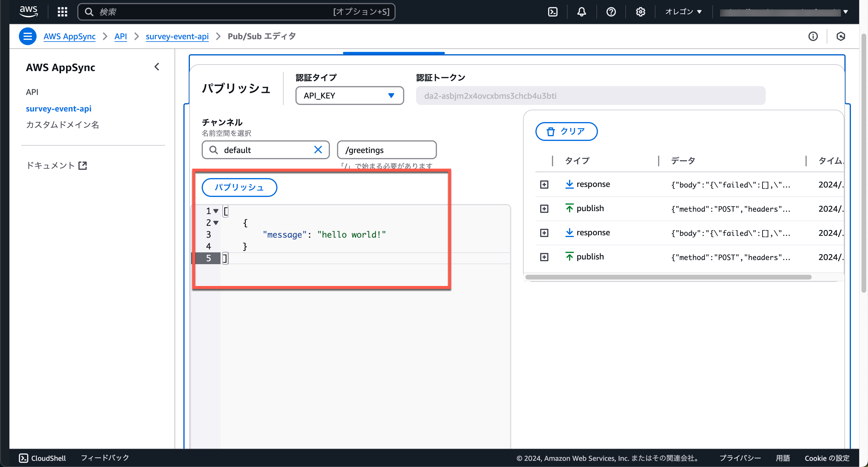Expand the last publish log row
This screenshot has width=868, height=467.
click(544, 257)
